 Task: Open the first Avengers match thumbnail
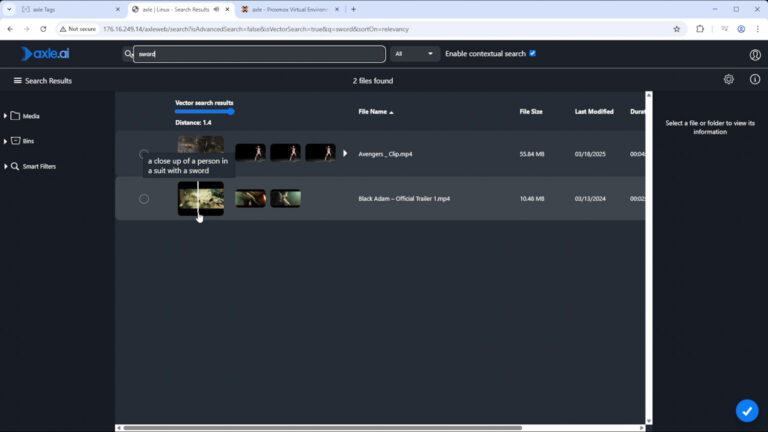point(250,152)
